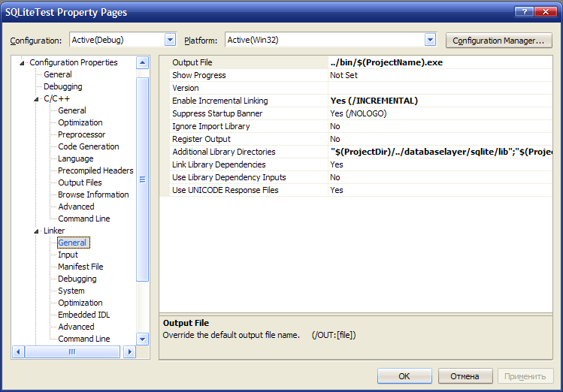This screenshot has width=563, height=392.
Task: Collapse the Linker tree node
Action: (x=36, y=231)
